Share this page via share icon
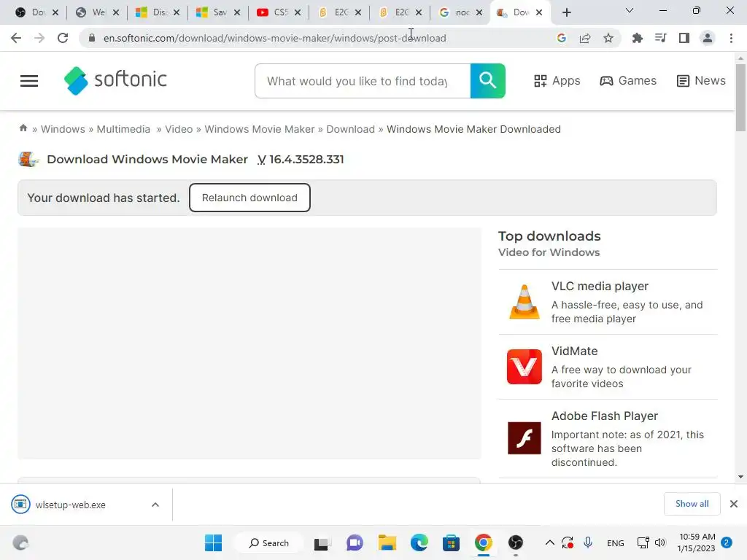 point(585,38)
